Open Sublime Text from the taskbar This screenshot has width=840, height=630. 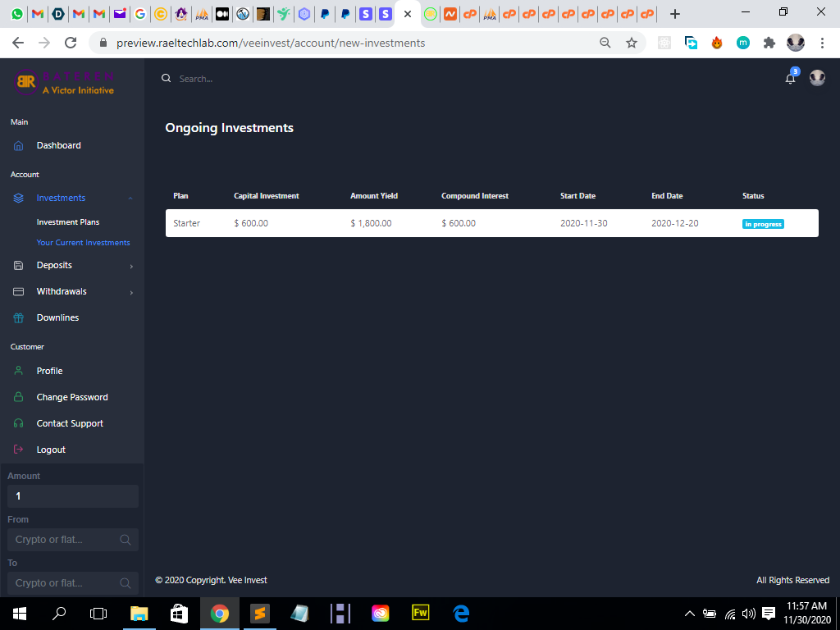[260, 614]
